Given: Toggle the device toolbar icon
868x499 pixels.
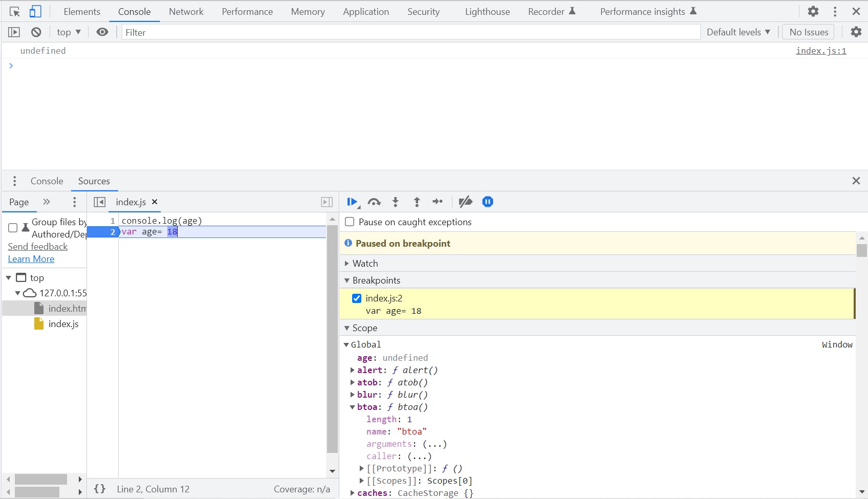Looking at the screenshot, I should [35, 11].
